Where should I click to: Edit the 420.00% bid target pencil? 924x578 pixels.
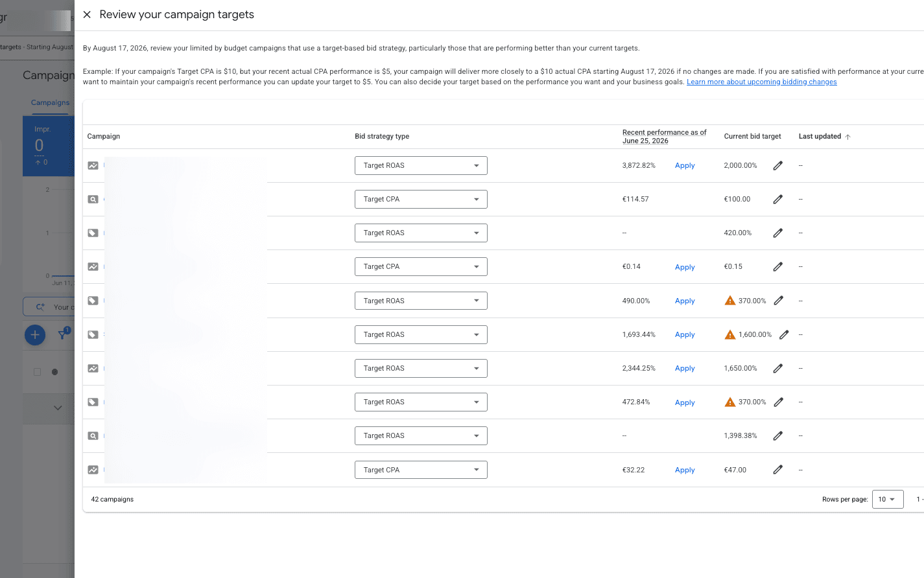pos(777,233)
